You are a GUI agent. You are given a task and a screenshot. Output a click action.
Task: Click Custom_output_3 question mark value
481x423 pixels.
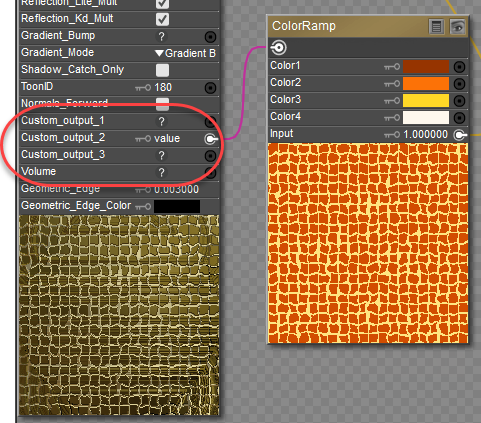pyautogui.click(x=162, y=156)
